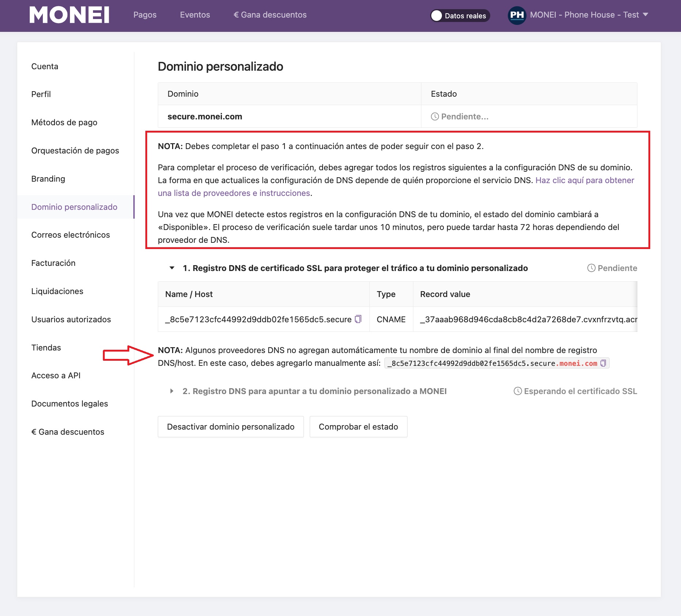This screenshot has width=681, height=616.
Task: Open Correos electrónicos settings
Action: click(x=70, y=235)
